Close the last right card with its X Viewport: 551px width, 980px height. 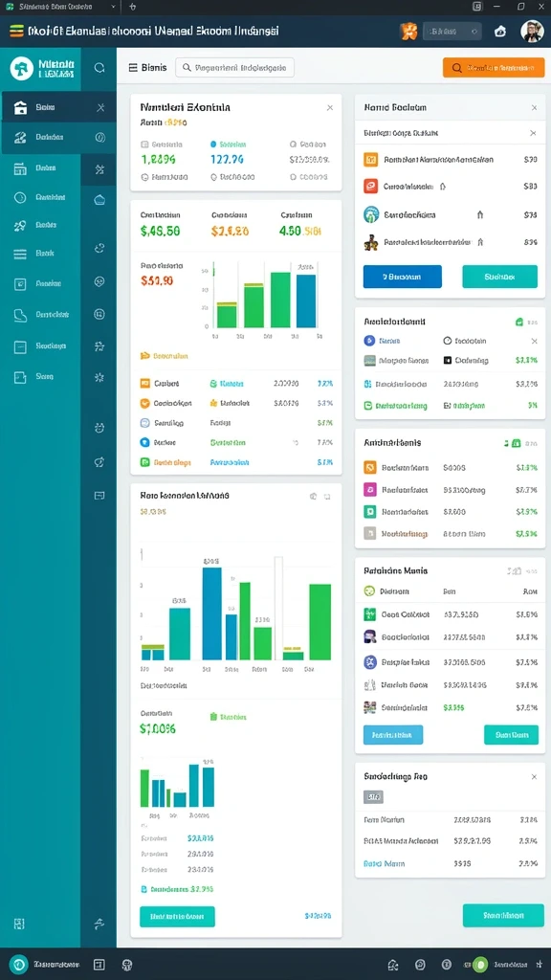pos(534,777)
